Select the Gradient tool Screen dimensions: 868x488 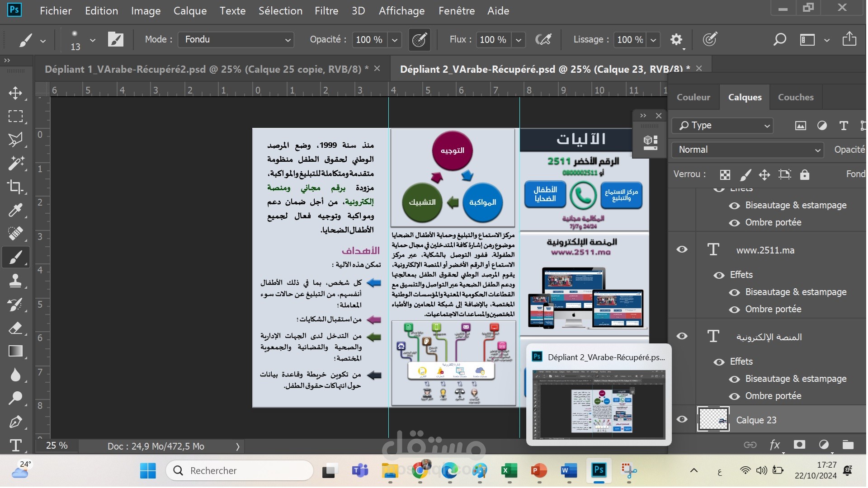pyautogui.click(x=15, y=351)
